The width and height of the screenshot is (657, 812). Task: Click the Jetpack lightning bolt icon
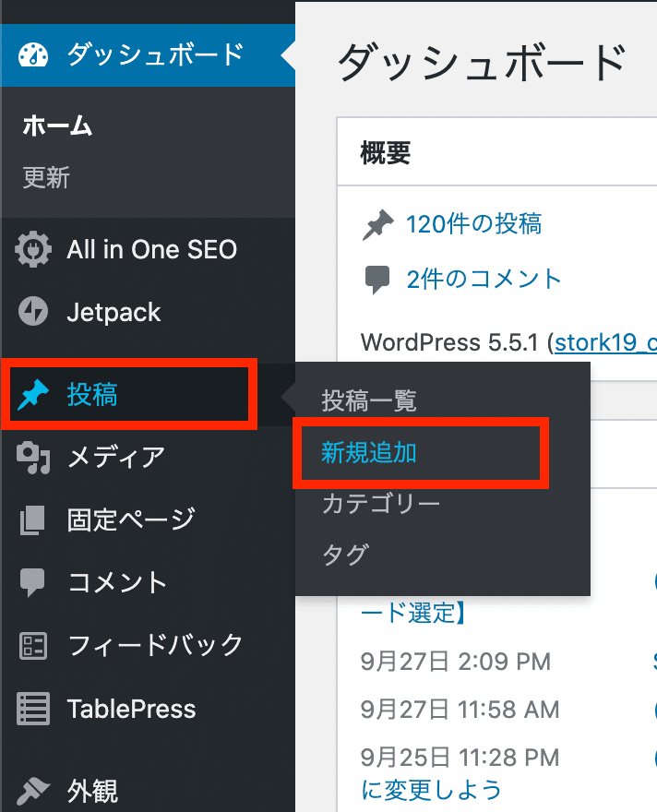pos(33,312)
